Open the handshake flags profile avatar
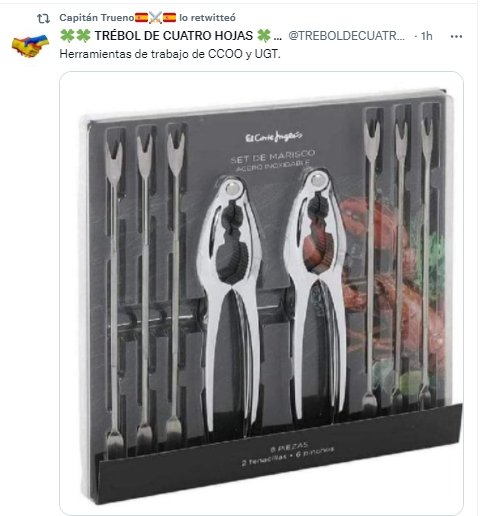 (30, 45)
